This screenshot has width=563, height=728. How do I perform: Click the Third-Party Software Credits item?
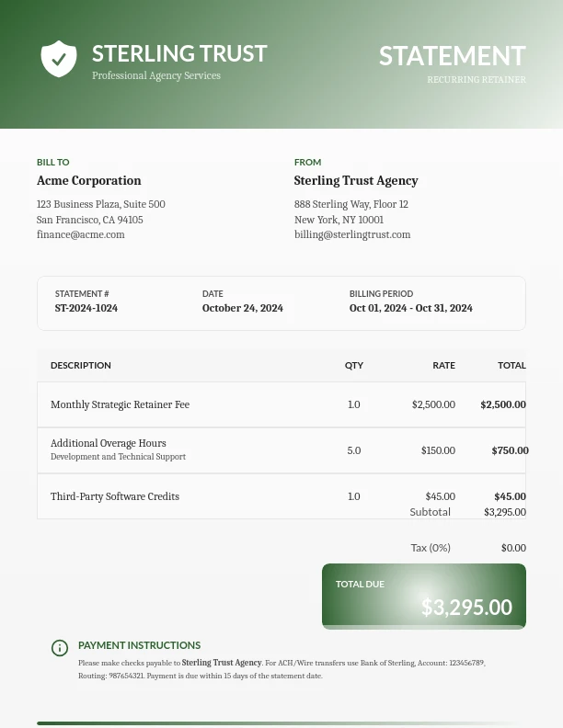click(x=115, y=496)
